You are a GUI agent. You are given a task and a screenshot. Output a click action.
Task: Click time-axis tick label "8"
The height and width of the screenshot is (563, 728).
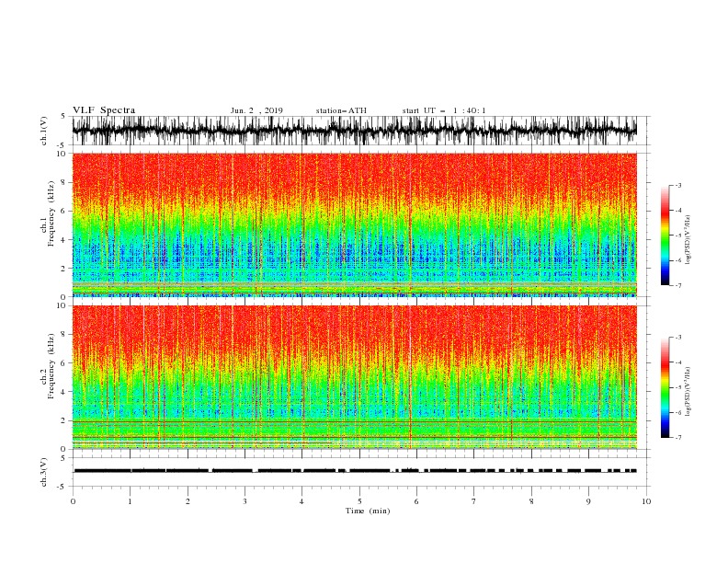coord(531,501)
